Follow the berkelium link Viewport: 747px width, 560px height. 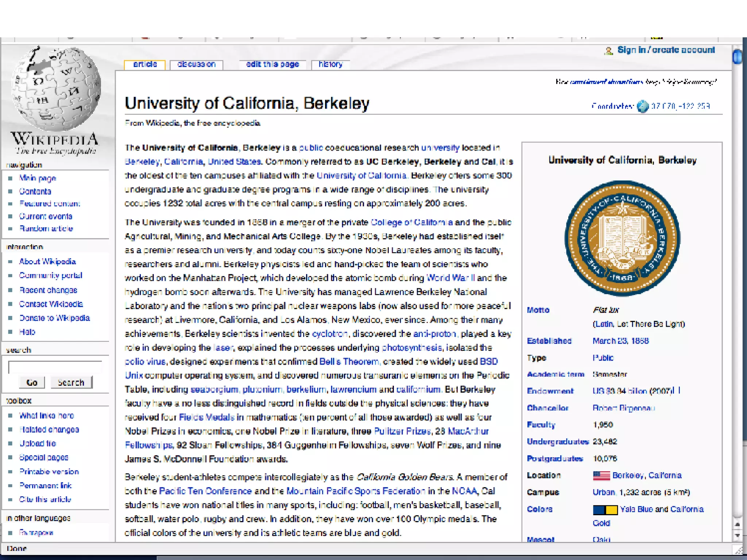click(x=306, y=390)
